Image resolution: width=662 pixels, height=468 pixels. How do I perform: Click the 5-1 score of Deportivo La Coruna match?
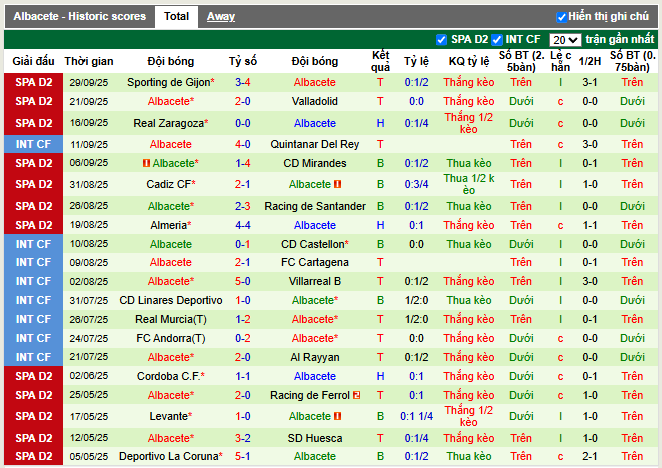[243, 456]
